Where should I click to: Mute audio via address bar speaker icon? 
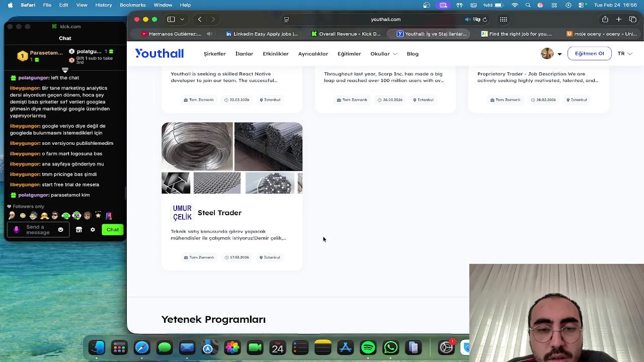coord(467,19)
